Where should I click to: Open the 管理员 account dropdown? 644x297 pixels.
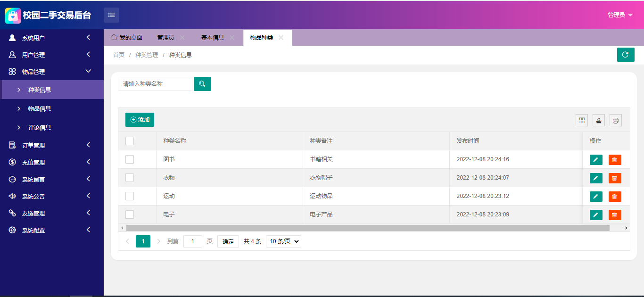(x=620, y=15)
